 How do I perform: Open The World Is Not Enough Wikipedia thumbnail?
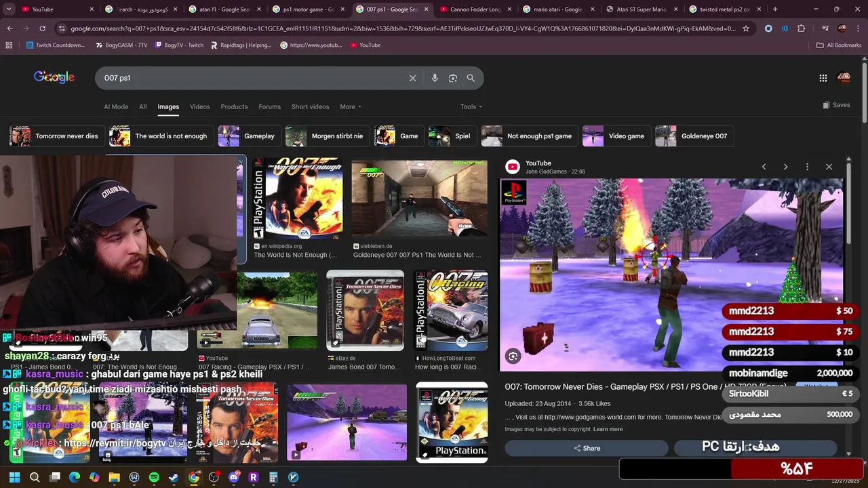tap(297, 200)
